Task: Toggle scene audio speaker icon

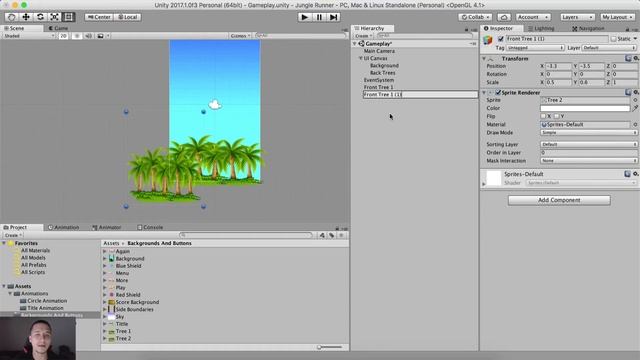Action: [88, 36]
